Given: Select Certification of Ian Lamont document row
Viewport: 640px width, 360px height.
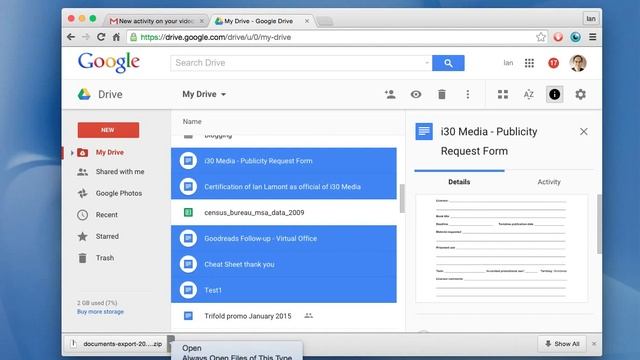Looking at the screenshot, I should (x=284, y=187).
